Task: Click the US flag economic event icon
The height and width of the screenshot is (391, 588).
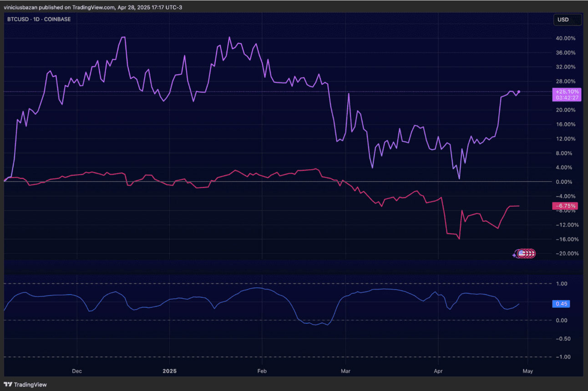Action: coord(523,254)
